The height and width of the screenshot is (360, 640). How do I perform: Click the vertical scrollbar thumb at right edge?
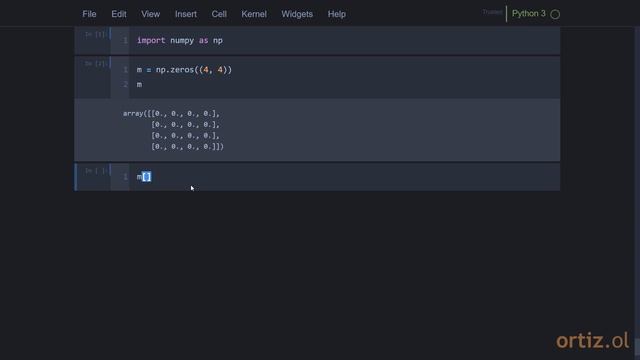coord(637,348)
